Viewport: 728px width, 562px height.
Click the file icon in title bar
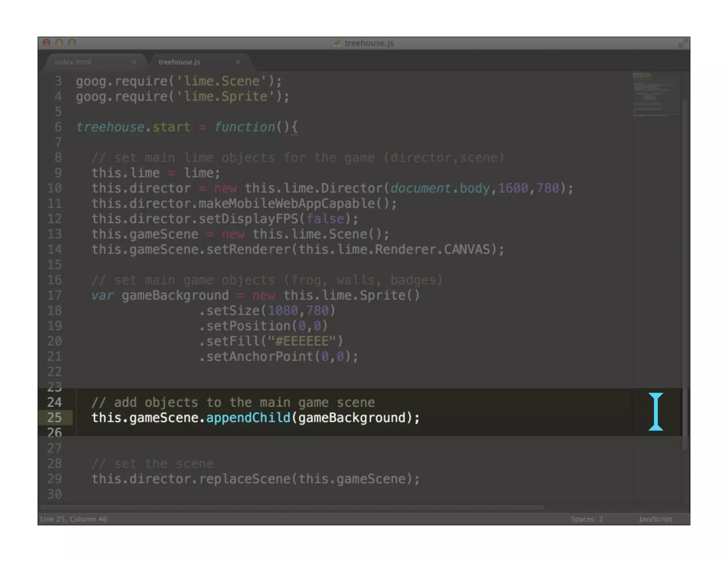click(x=337, y=43)
